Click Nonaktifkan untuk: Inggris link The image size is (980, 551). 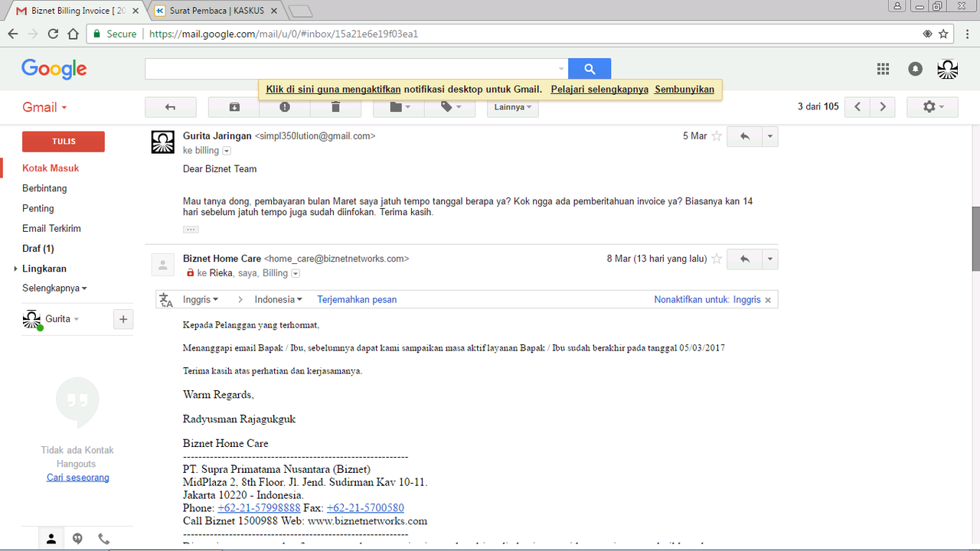[x=707, y=300]
